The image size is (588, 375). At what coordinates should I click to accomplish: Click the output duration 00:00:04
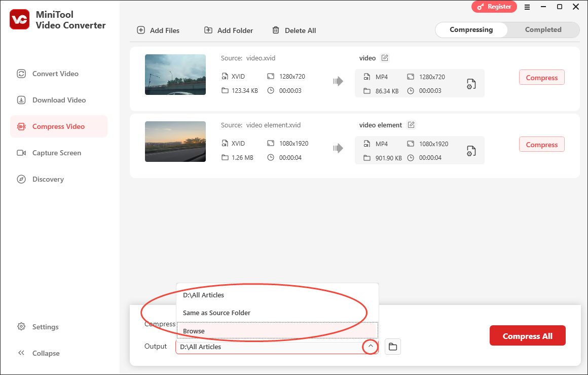(430, 158)
